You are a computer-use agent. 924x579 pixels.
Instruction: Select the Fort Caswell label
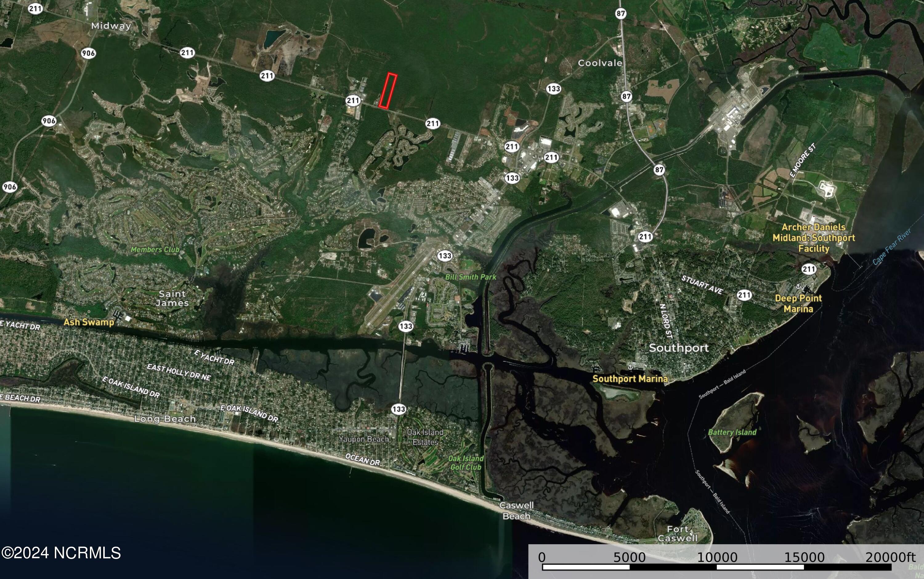pos(678,534)
